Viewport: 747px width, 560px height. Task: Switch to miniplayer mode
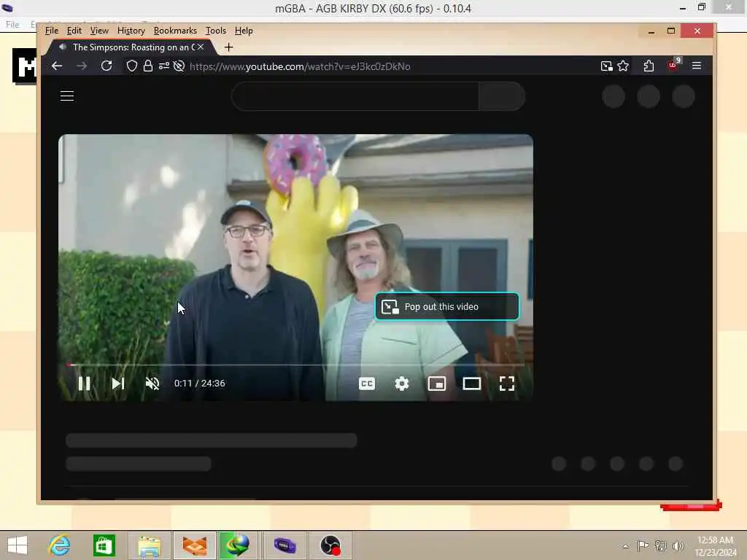tap(437, 384)
